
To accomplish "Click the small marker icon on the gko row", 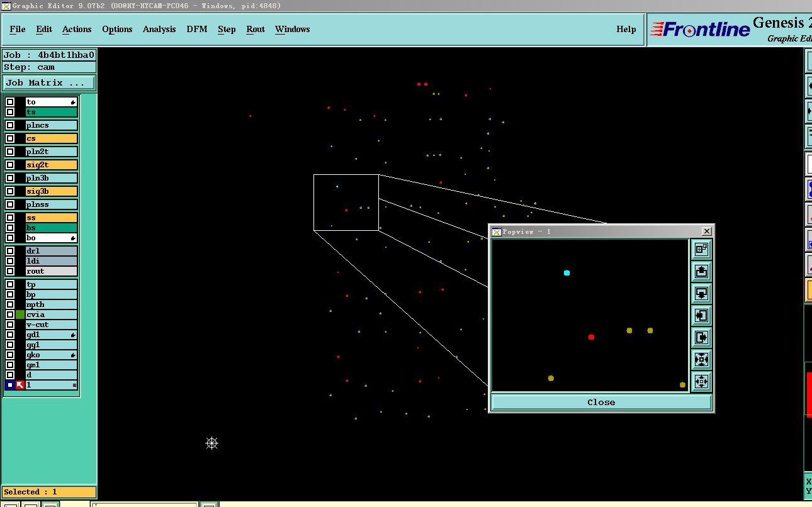I will coord(73,355).
